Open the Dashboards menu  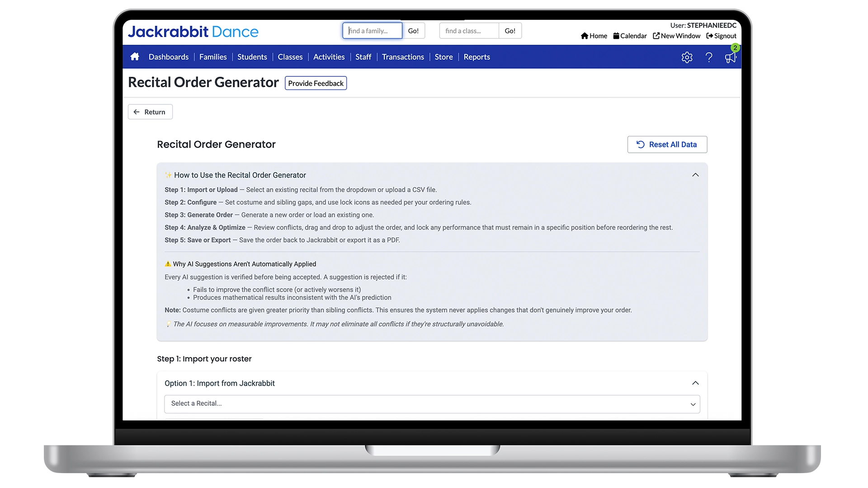[169, 57]
